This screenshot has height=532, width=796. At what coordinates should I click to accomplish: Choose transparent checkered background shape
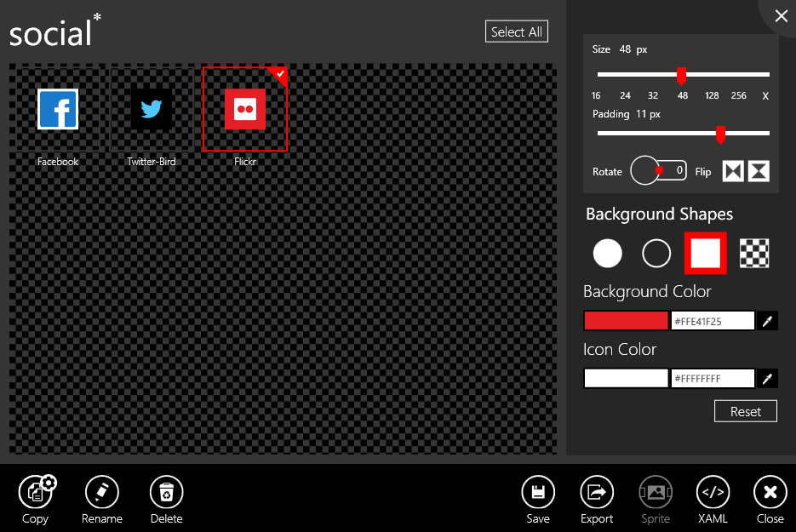point(754,254)
